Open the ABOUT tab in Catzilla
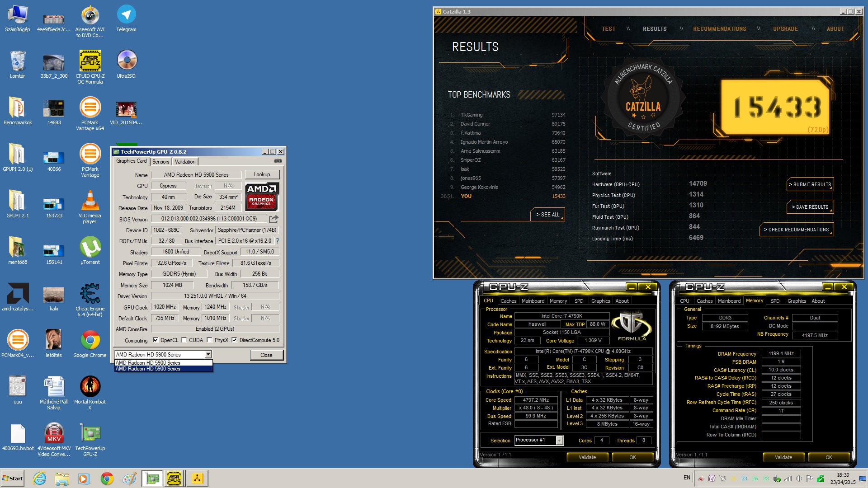The width and height of the screenshot is (868, 488). click(x=835, y=29)
